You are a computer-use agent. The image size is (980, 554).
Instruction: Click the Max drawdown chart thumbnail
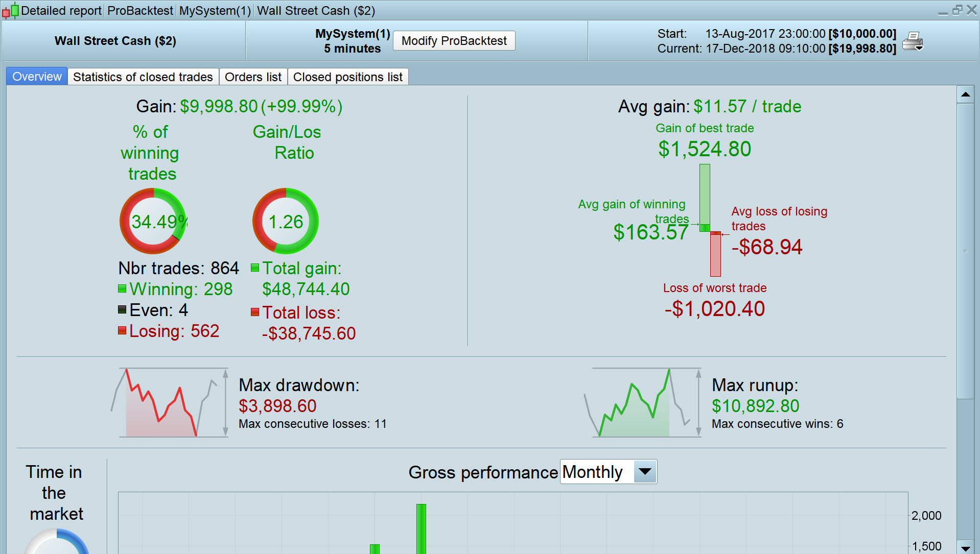point(170,402)
